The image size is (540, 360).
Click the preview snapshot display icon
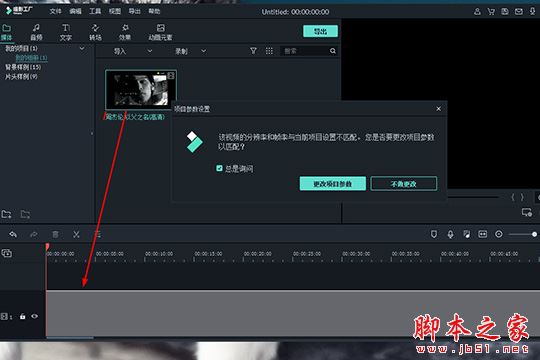[527, 212]
